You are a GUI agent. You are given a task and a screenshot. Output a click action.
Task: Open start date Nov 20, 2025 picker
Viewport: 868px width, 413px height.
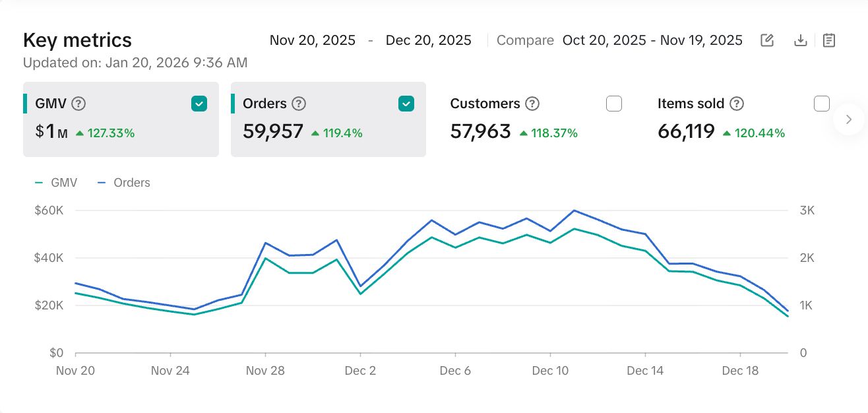point(313,40)
